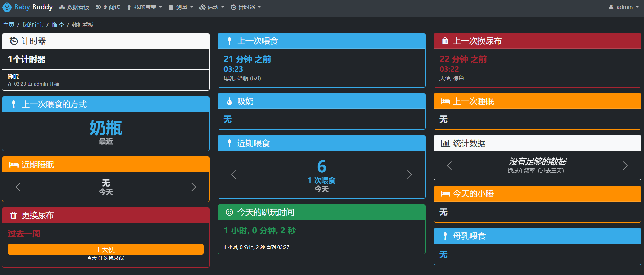The height and width of the screenshot is (275, 644).
Task: Expand the admin user menu
Action: pyautogui.click(x=624, y=7)
